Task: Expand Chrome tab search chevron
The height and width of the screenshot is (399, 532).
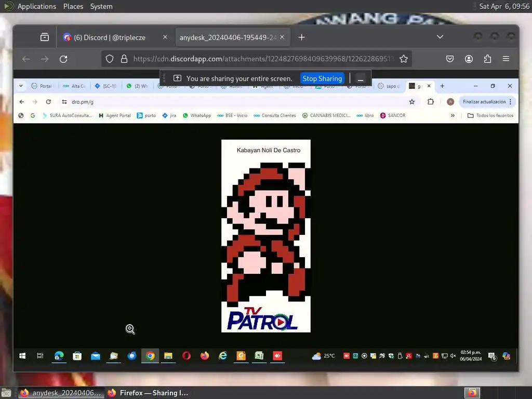Action: [21, 86]
